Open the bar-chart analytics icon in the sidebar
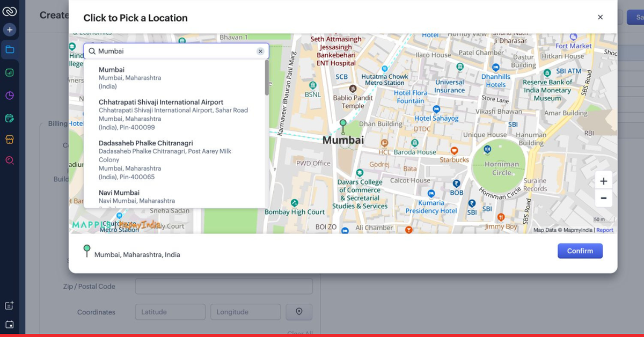The image size is (644, 337). click(10, 72)
